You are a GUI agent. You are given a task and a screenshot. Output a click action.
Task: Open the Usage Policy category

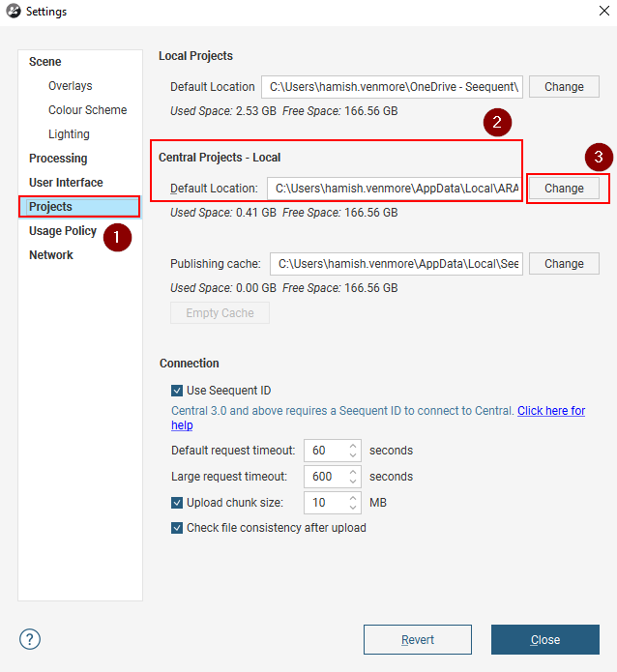(x=63, y=230)
